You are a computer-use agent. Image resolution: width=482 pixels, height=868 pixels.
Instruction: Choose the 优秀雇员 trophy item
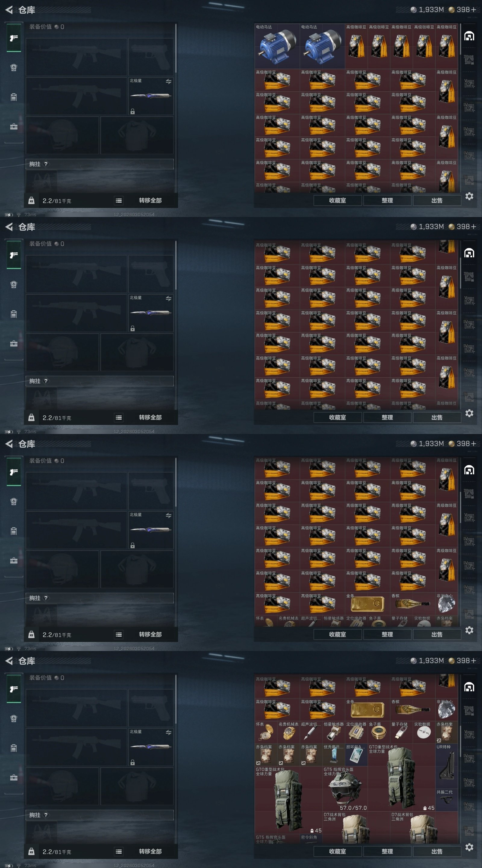click(x=334, y=755)
